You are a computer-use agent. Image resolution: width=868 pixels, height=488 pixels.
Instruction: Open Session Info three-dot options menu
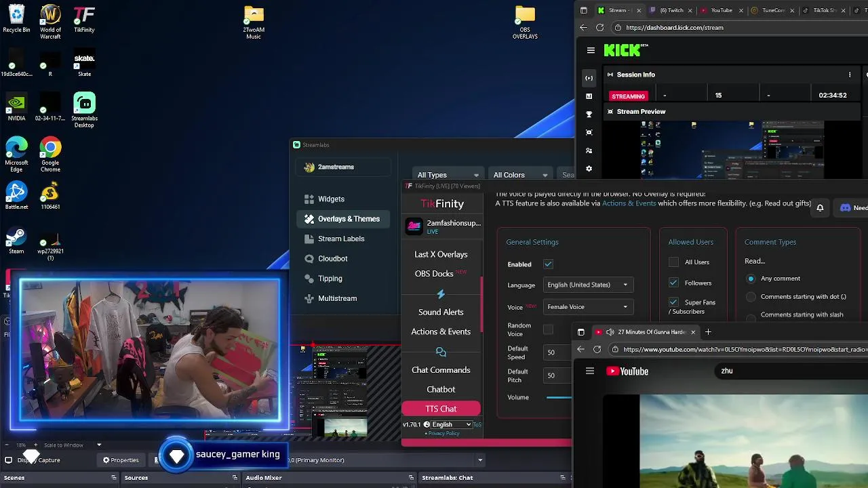(850, 75)
